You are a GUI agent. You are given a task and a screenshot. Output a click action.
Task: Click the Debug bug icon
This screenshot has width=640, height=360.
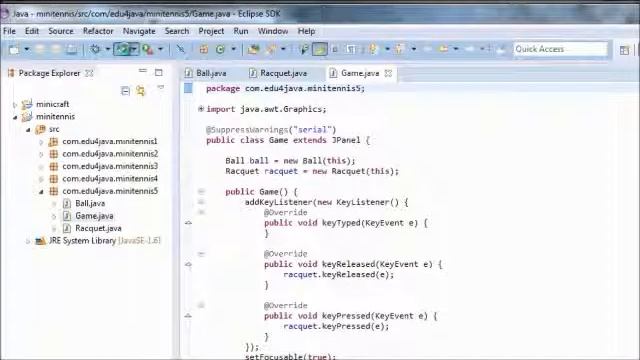(x=95, y=49)
